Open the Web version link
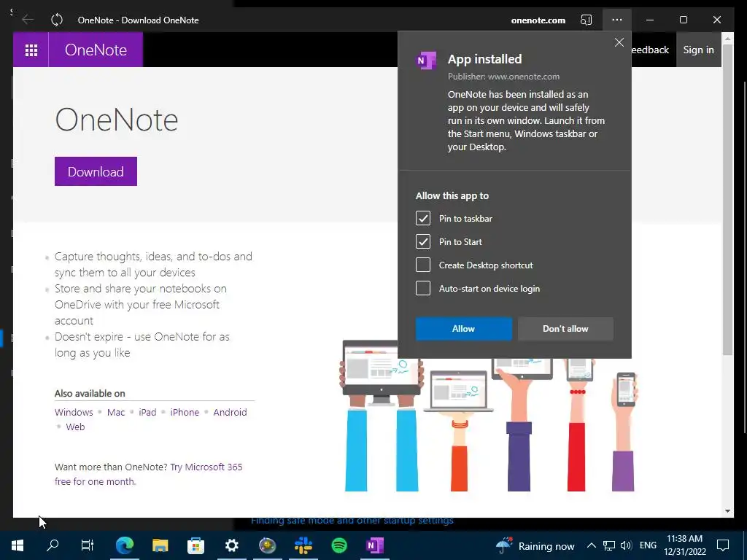Viewport: 747px width, 560px height. click(x=75, y=427)
